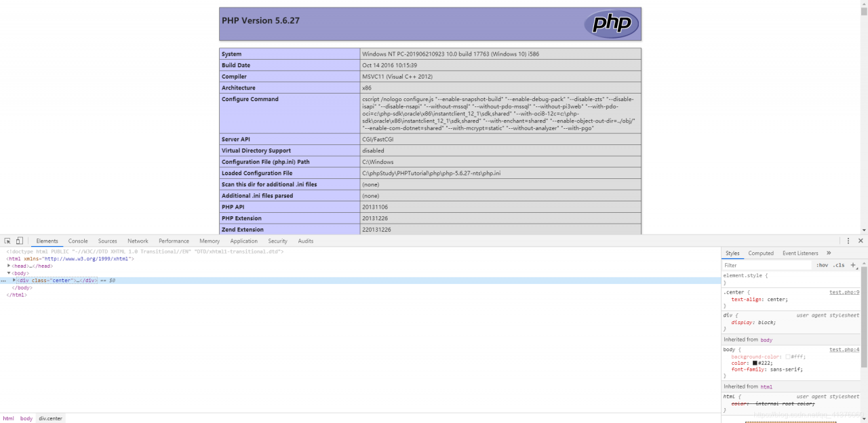Image resolution: width=868 pixels, height=423 pixels.
Task: Go to the Network tab
Action: (x=138, y=241)
